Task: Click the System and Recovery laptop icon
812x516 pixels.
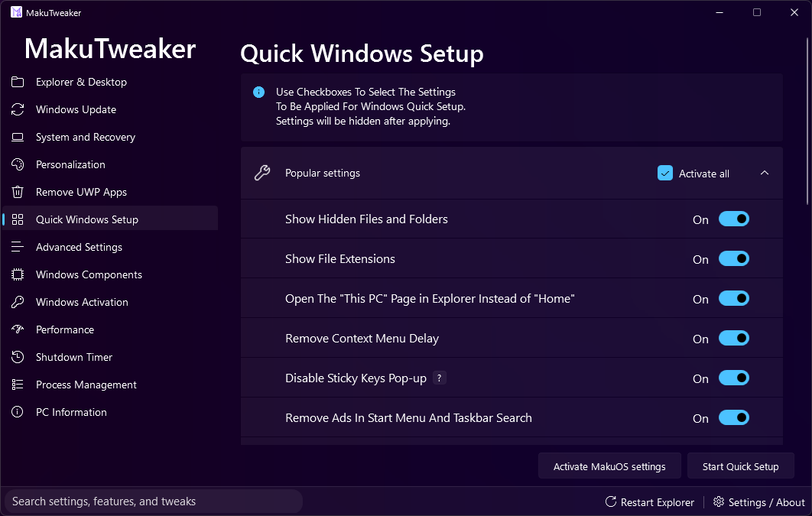Action: pos(18,137)
